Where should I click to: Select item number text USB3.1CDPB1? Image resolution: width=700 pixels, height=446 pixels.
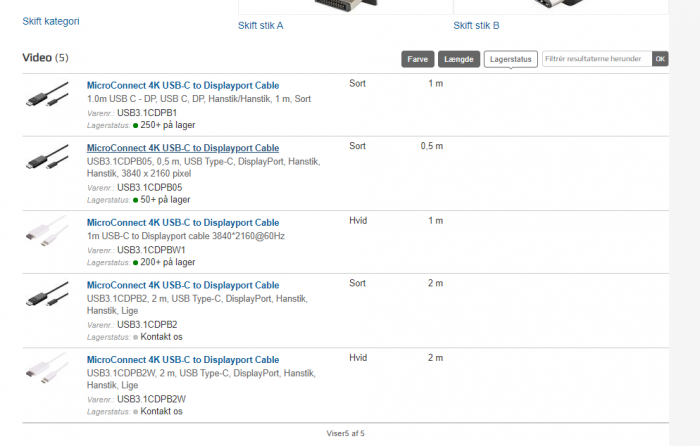[x=147, y=113]
